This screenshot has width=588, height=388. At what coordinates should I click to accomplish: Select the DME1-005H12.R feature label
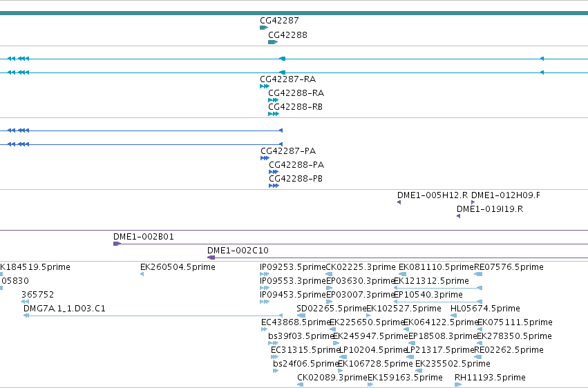[433, 195]
